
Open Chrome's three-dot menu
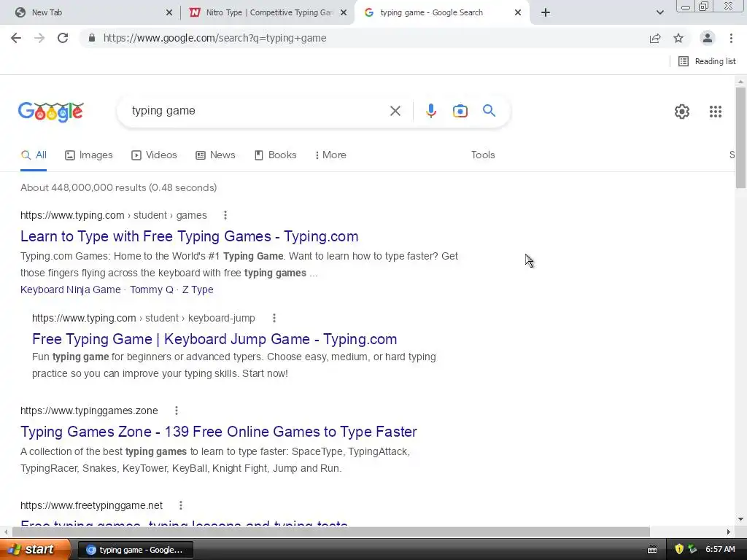pos(731,38)
